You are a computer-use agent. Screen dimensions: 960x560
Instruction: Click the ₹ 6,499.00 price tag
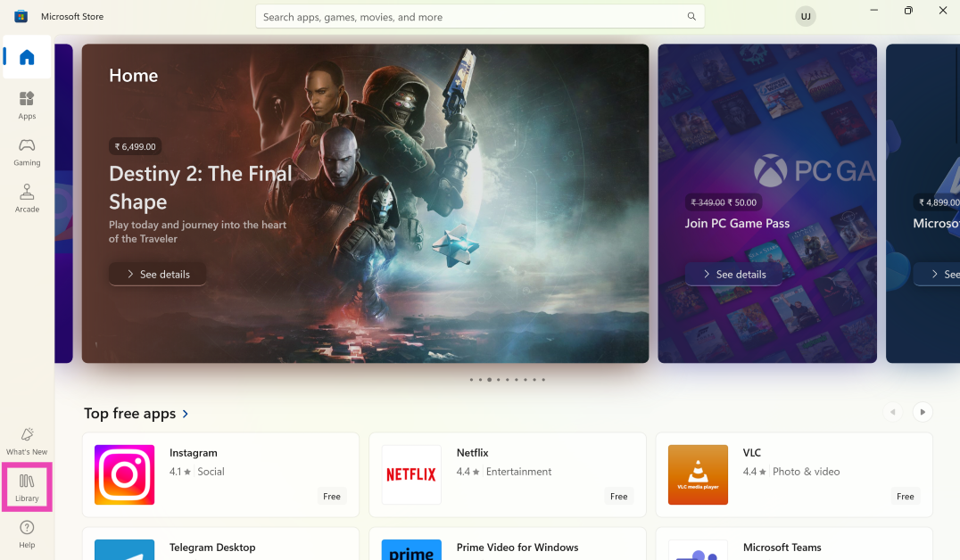point(136,147)
